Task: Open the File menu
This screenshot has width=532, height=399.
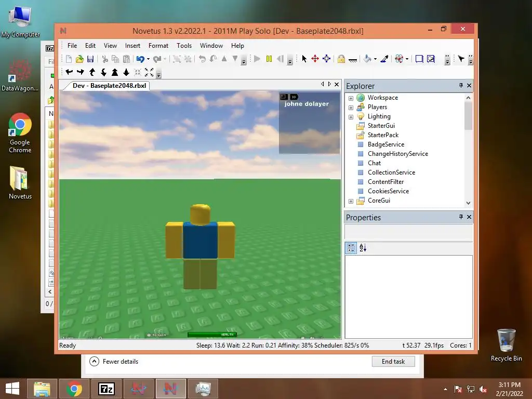Action: click(x=72, y=46)
